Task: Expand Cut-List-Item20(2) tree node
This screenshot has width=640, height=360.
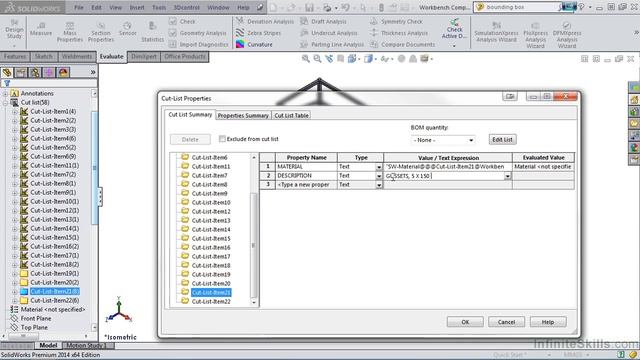Action: [15, 282]
